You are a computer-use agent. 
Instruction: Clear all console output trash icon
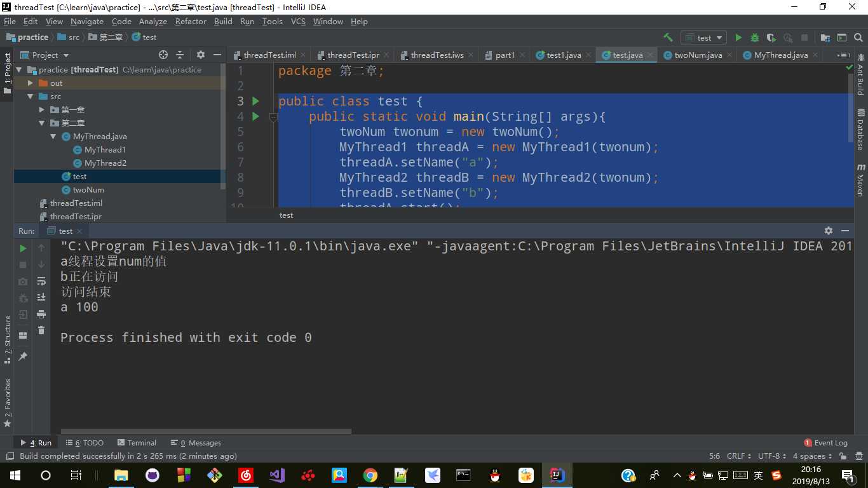click(41, 330)
